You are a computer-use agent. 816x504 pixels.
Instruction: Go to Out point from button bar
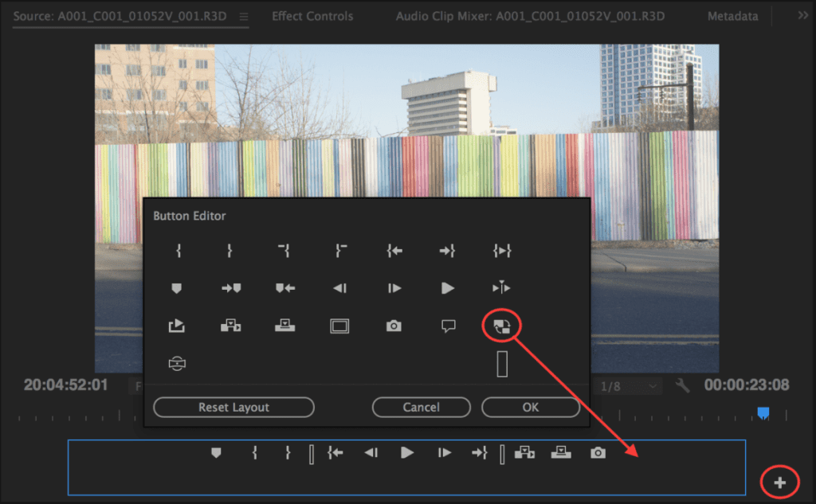coord(479,453)
